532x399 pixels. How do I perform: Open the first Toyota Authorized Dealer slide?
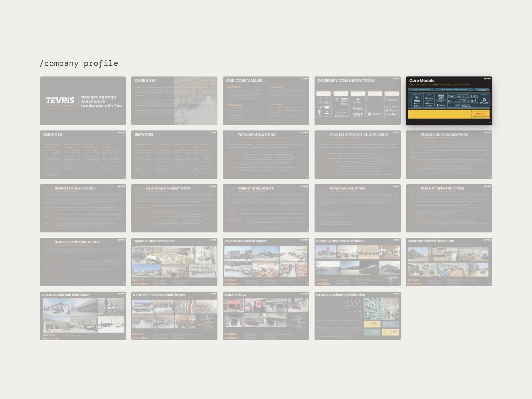click(x=174, y=262)
